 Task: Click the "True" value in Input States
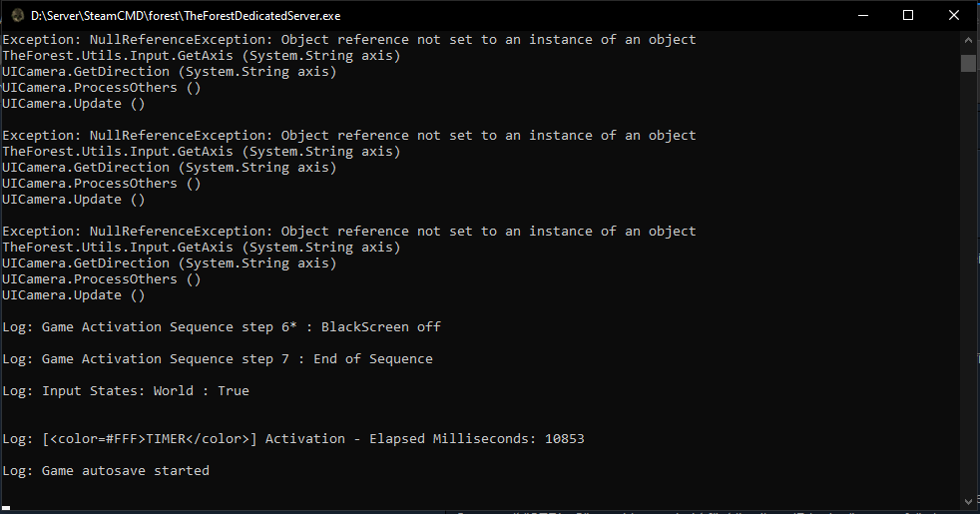point(233,391)
